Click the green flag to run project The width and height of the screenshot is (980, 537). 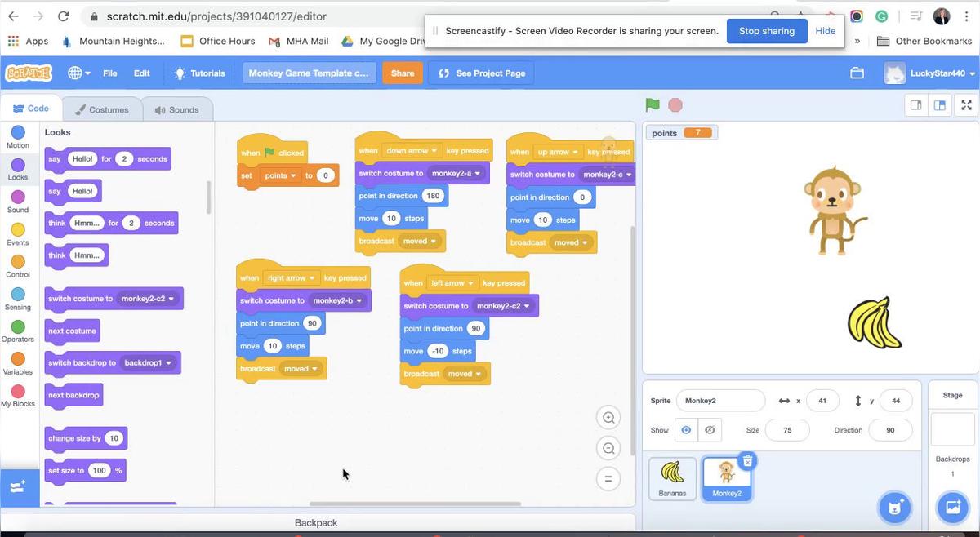point(652,104)
